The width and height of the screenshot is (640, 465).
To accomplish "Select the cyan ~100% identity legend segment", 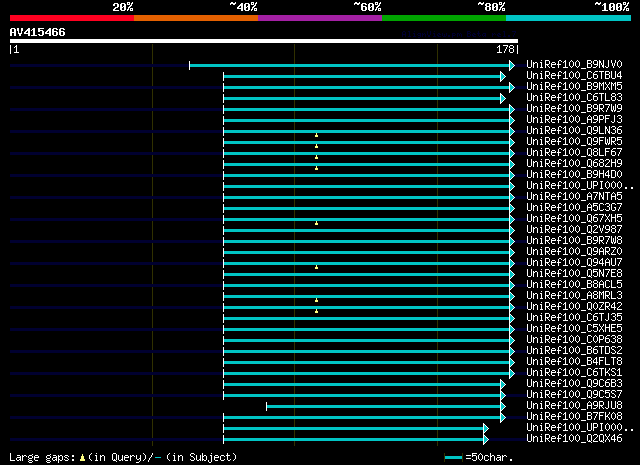I will (x=568, y=18).
